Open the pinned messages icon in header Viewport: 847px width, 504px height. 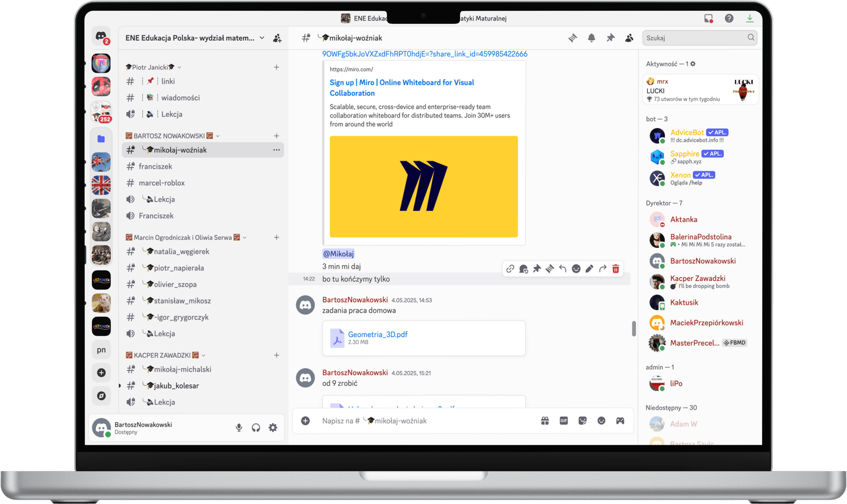610,38
